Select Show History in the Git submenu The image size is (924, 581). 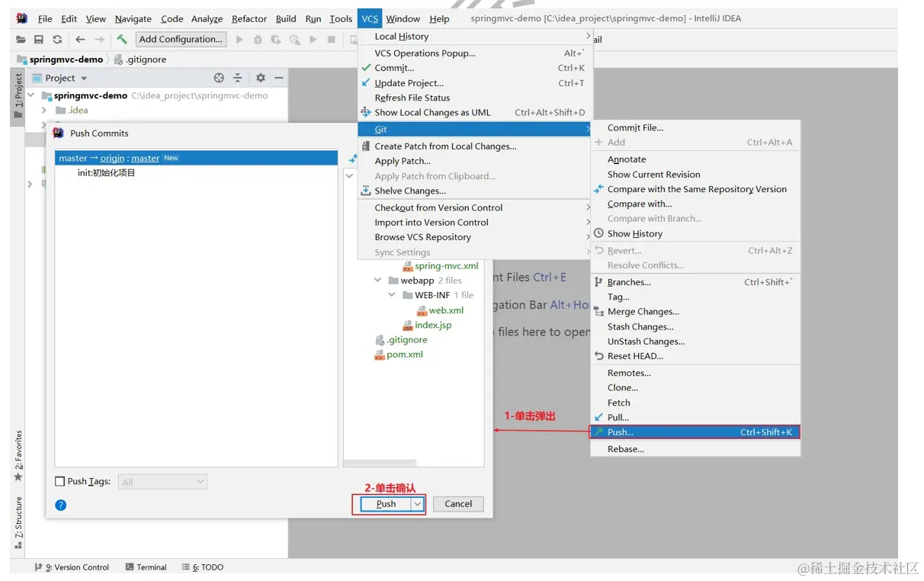tap(695, 233)
